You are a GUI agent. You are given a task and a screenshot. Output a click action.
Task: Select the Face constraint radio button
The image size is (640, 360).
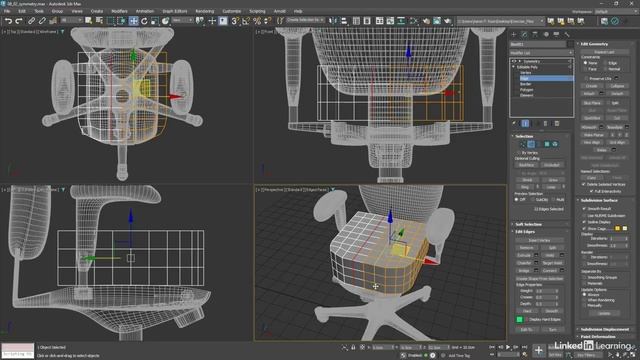[x=585, y=69]
